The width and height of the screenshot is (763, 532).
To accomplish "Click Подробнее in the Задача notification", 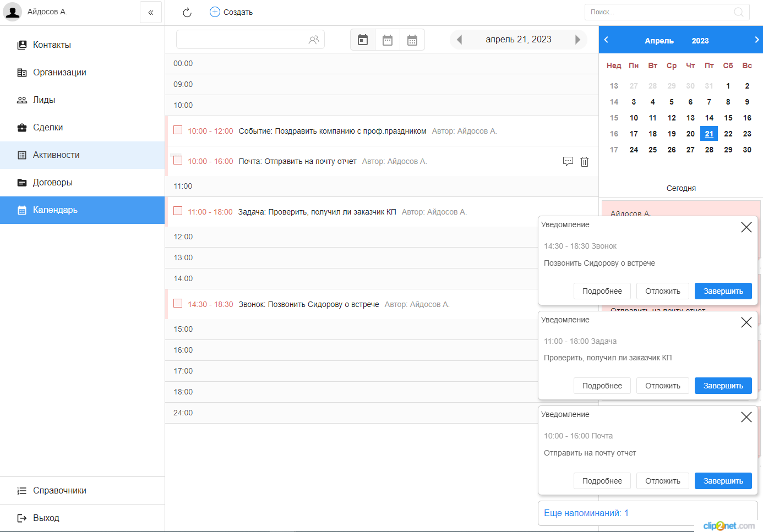I will tap(602, 386).
